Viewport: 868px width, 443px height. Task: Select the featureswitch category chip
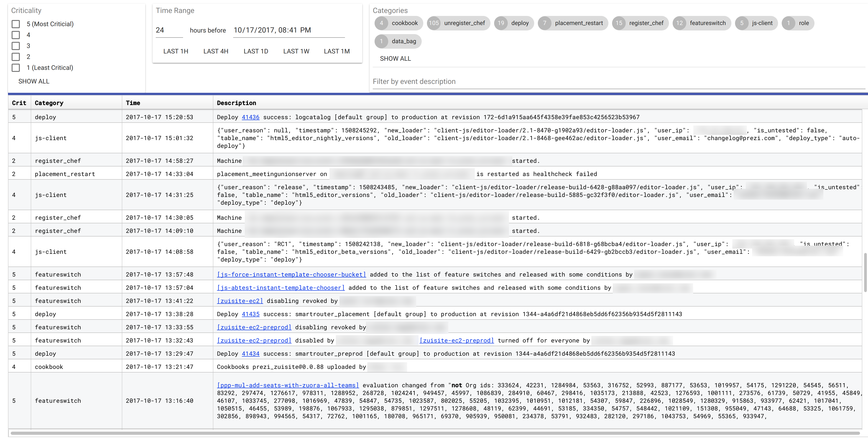coord(702,23)
